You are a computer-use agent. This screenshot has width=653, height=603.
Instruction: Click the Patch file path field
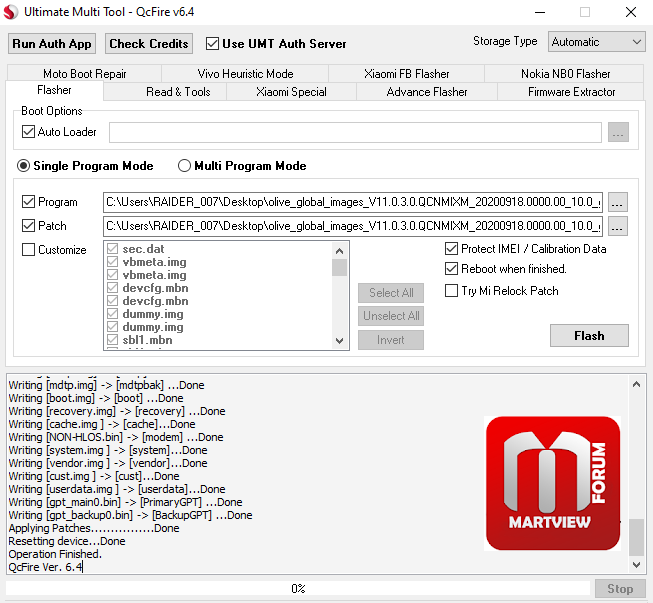coord(353,226)
